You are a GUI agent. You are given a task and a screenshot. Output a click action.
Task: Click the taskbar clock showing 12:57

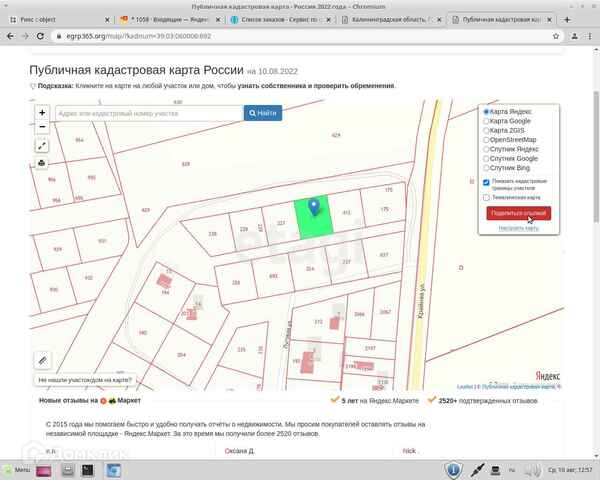tap(570, 470)
